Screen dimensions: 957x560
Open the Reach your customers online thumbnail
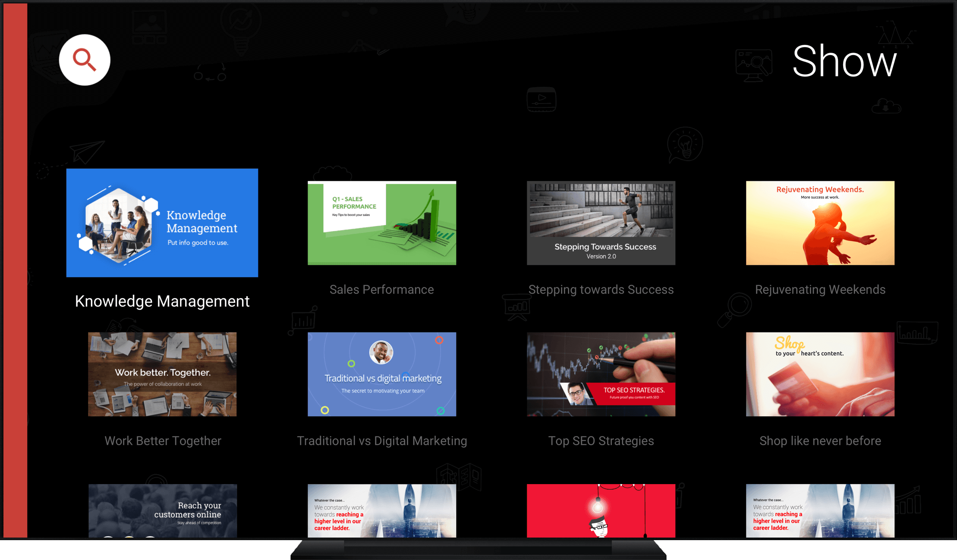(163, 510)
